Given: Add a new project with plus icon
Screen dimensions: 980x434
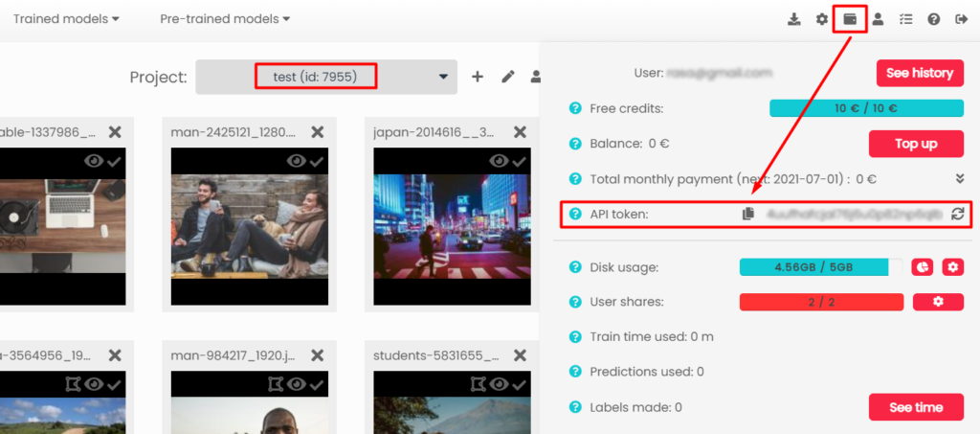Looking at the screenshot, I should point(478,77).
